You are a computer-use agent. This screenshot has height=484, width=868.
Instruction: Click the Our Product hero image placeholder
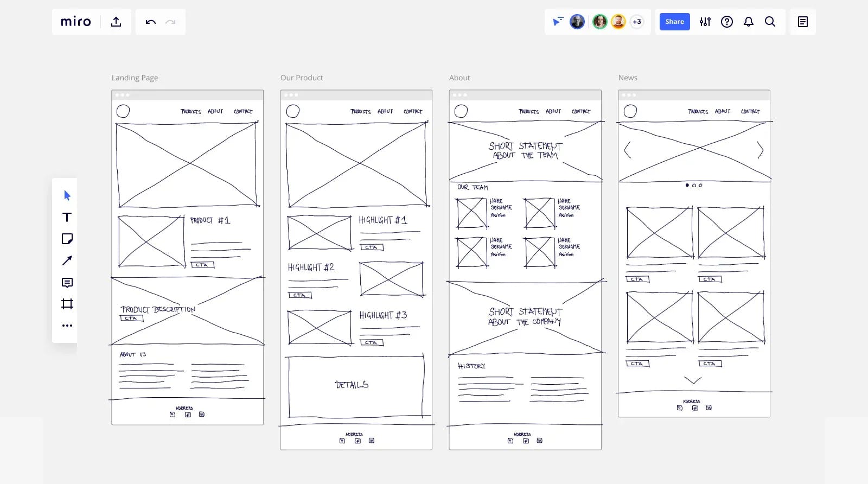[x=357, y=164]
